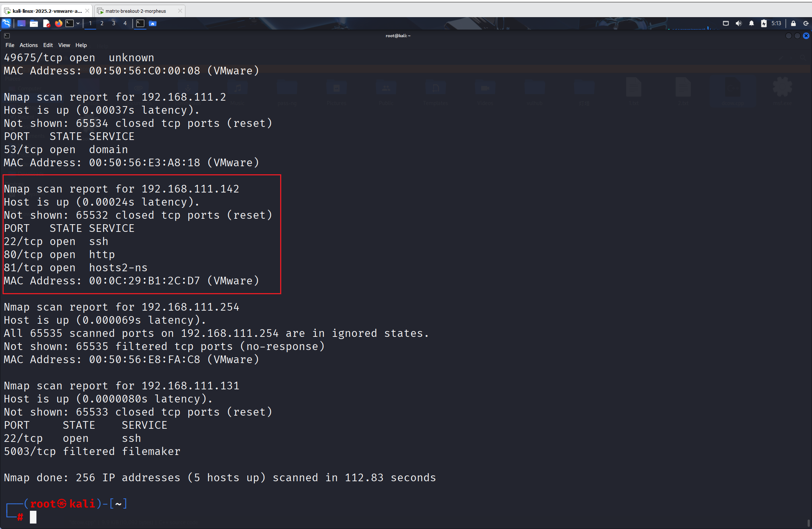
Task: Expand the terminal launcher dropdown arrow
Action: (78, 24)
